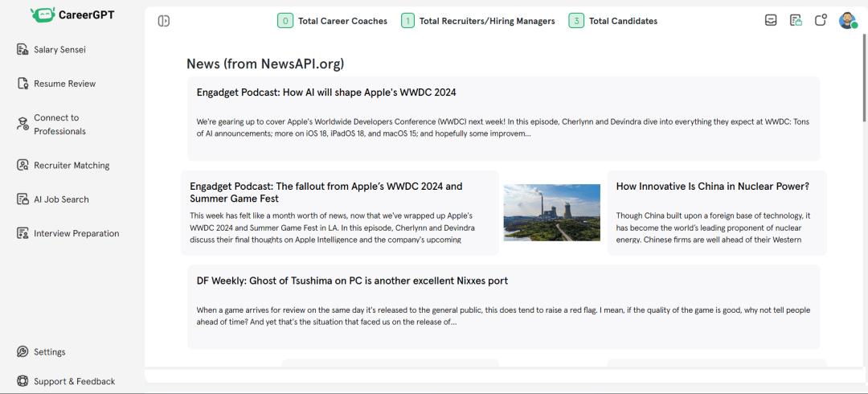The image size is (868, 394).
Task: Navigate to Interview Preparation
Action: [x=76, y=233]
